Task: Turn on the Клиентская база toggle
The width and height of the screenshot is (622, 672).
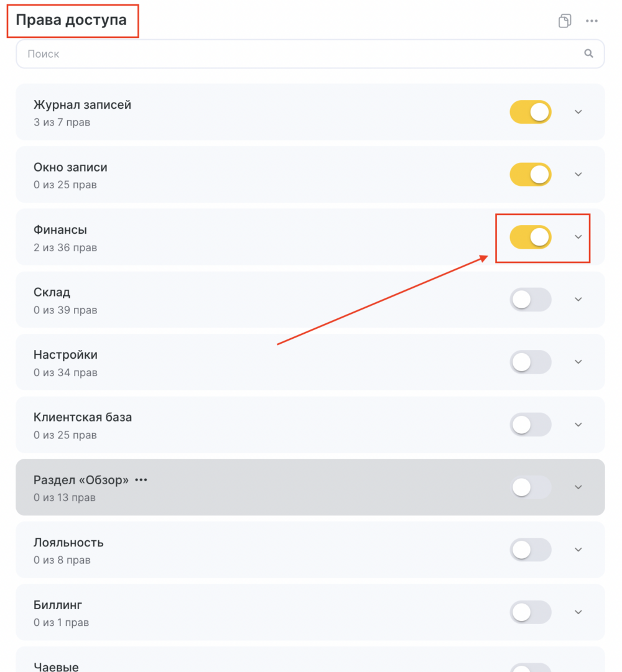Action: 531,425
